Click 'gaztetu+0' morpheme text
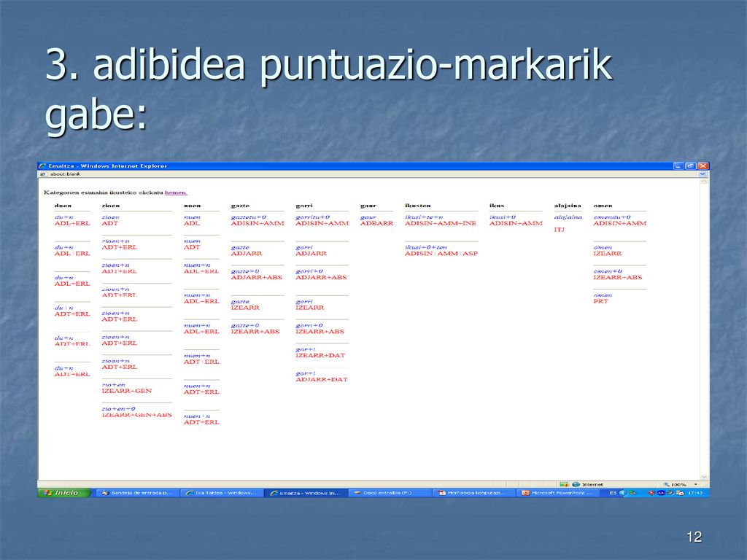Viewport: 747px width, 560px height. [x=248, y=217]
